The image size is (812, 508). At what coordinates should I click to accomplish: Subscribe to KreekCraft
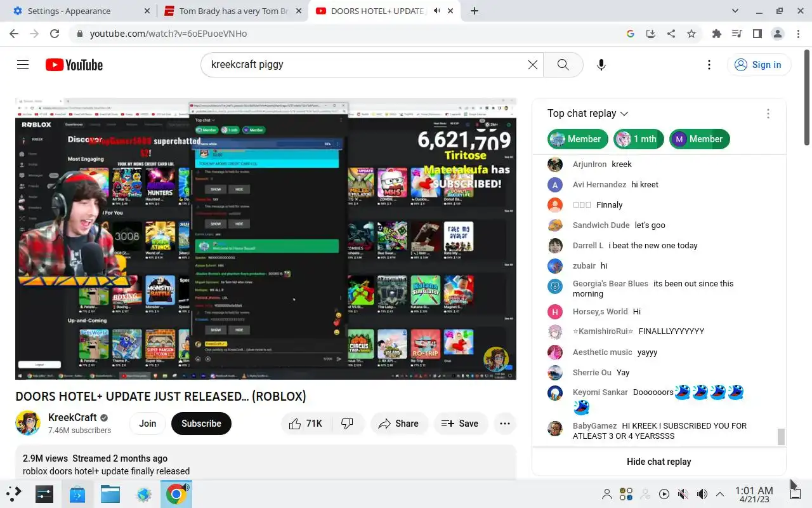tap(201, 424)
